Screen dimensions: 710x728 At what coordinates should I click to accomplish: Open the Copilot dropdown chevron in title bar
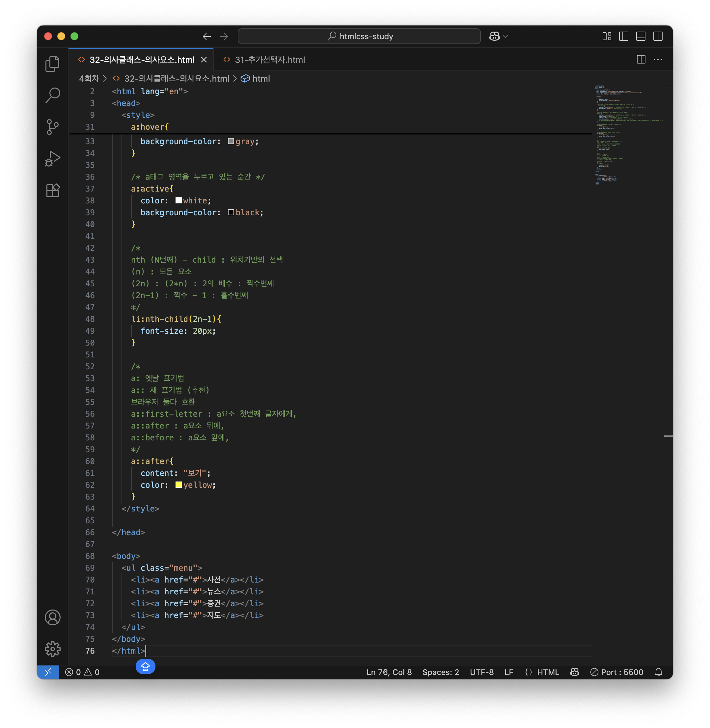(x=505, y=36)
